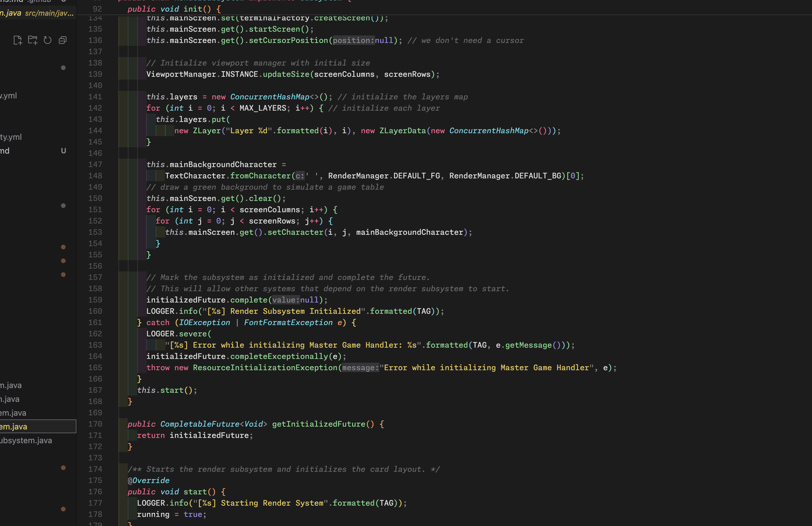Click ResourceInitializationException on line 165

click(x=265, y=368)
